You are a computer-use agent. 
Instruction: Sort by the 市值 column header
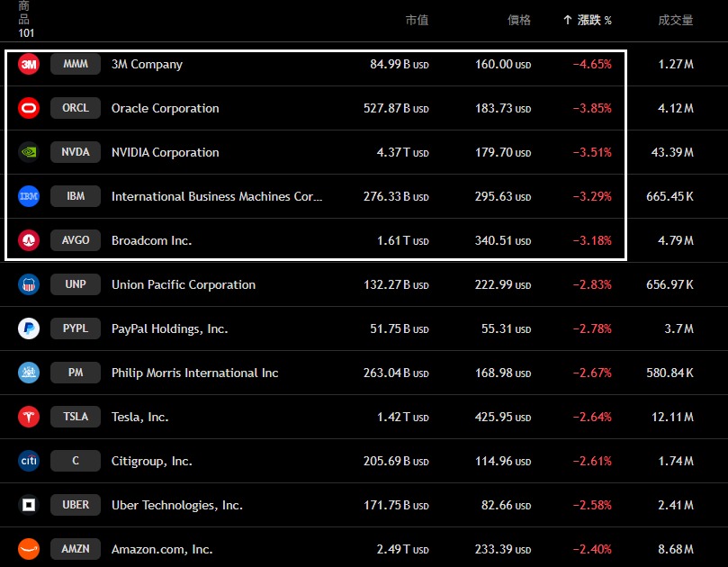[x=417, y=20]
